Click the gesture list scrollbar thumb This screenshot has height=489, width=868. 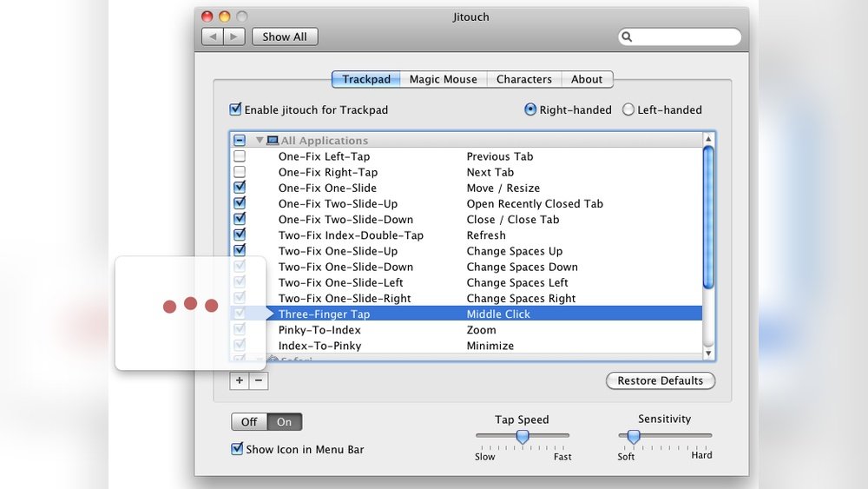708,217
